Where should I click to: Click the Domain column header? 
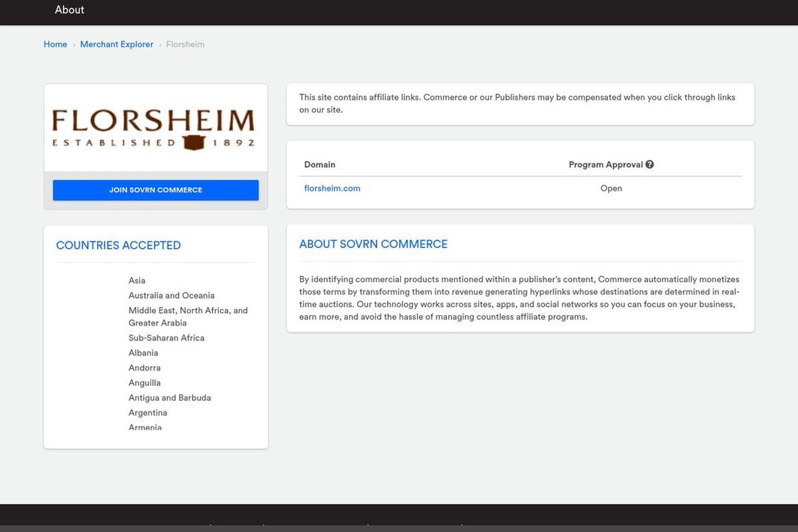click(x=319, y=165)
